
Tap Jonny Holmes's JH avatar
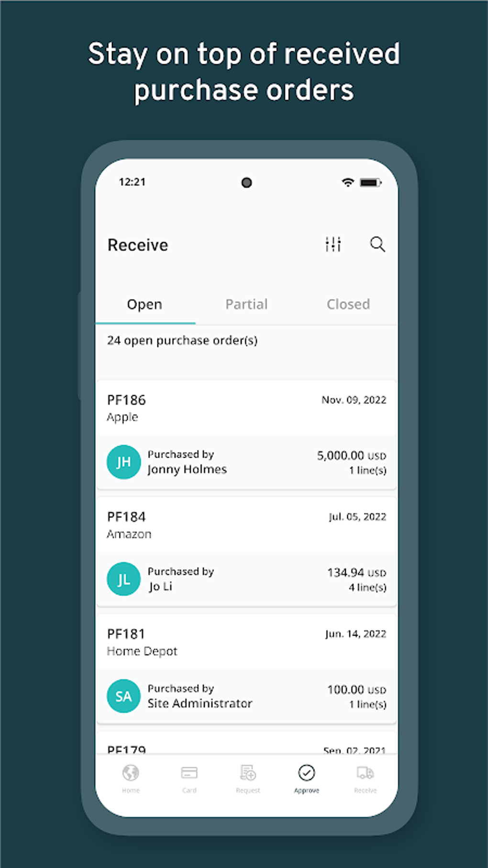(123, 462)
